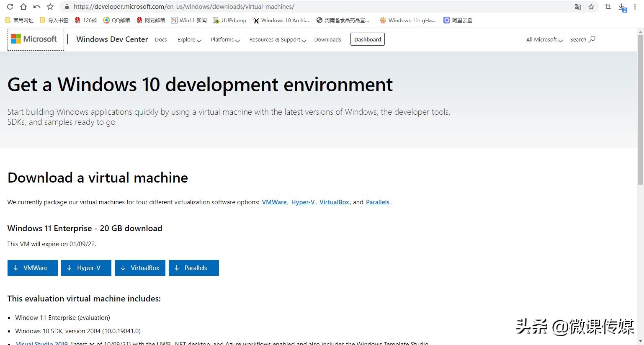Open the QQ邮箱 bookmark

(117, 20)
